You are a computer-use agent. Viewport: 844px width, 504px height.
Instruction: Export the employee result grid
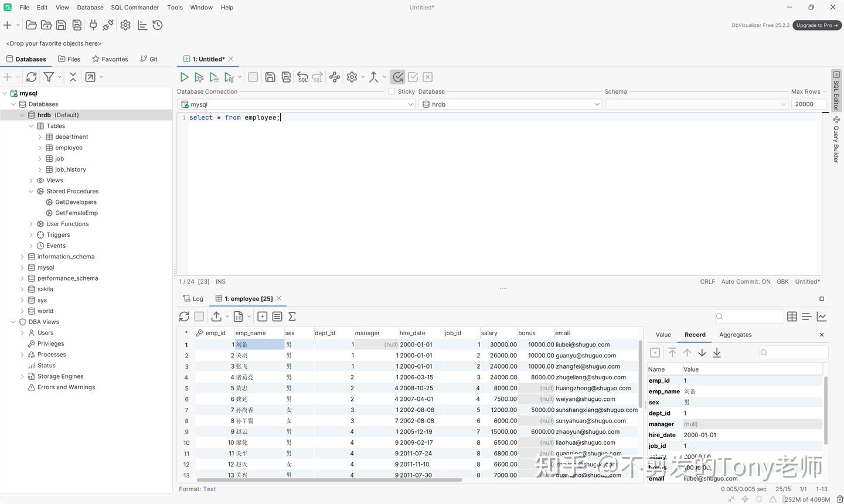[216, 316]
